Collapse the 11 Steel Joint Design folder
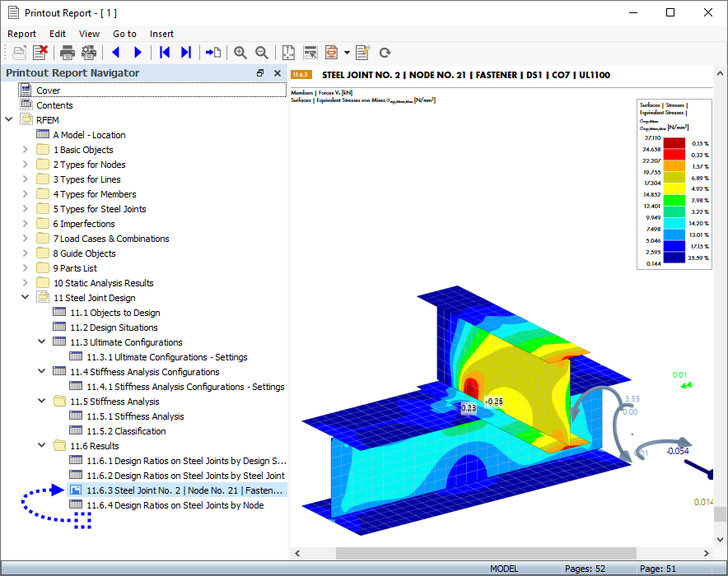Screen dimensions: 728x576 tap(26, 297)
